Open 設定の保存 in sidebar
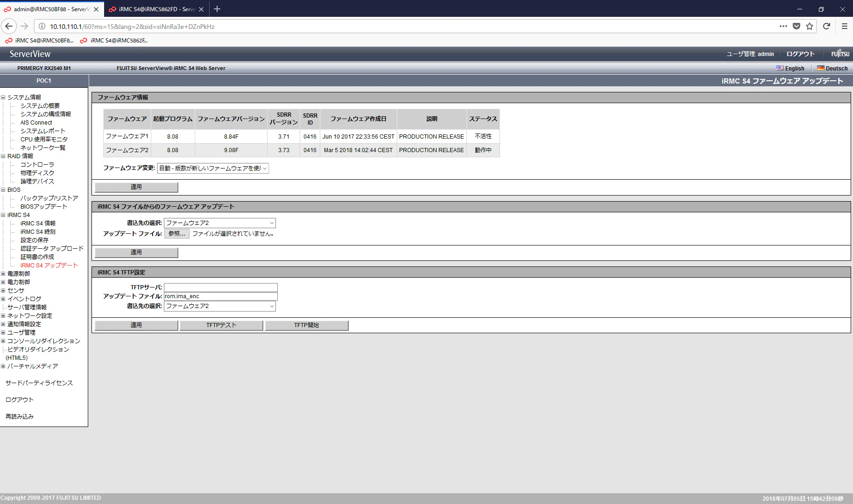Screen dimensions: 853x504 [35, 240]
